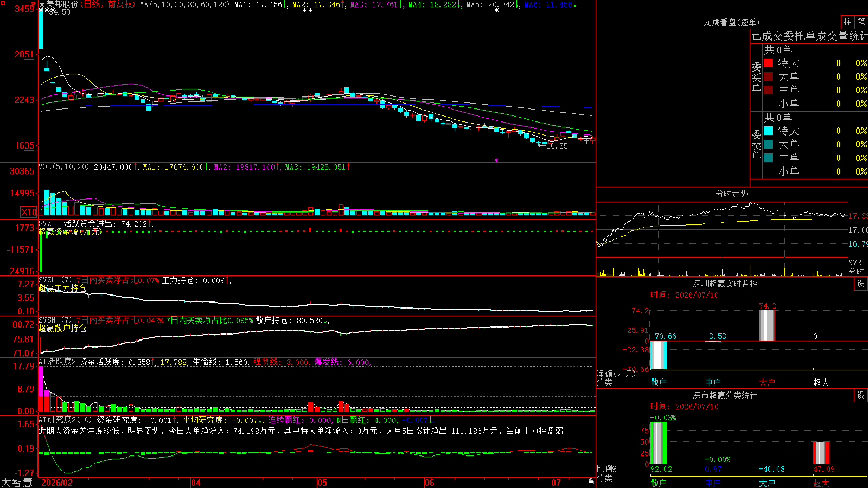
Task: Select the teal 中单 swatch under 委卖单
Action: click(768, 158)
